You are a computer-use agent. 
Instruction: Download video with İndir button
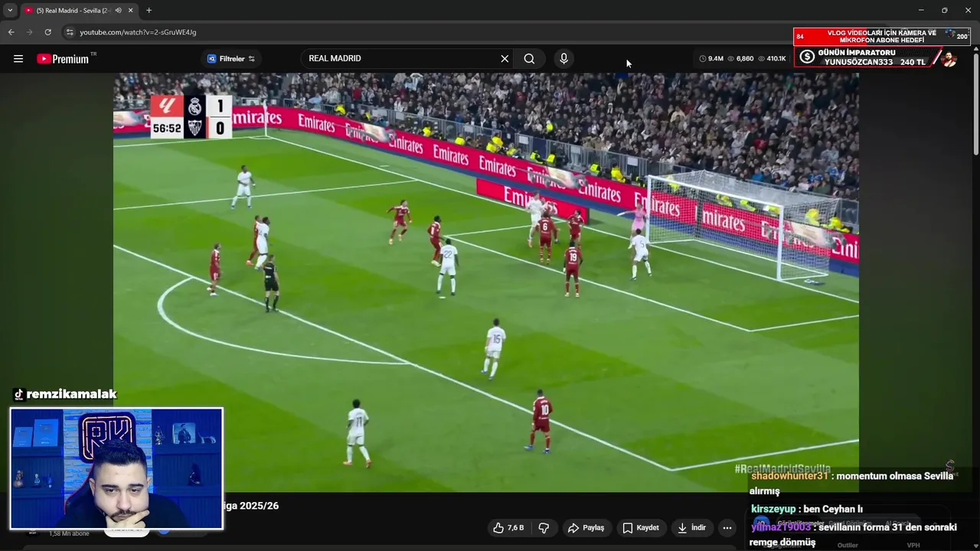click(692, 528)
